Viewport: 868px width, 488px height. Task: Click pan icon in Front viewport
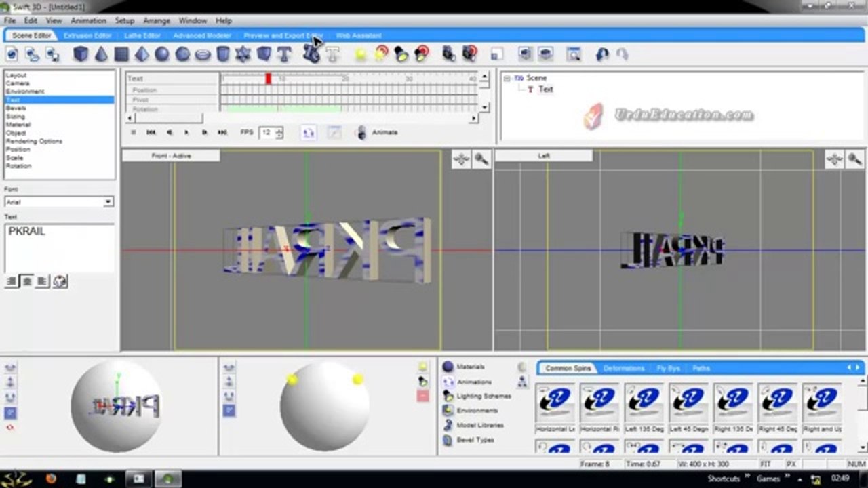click(461, 159)
